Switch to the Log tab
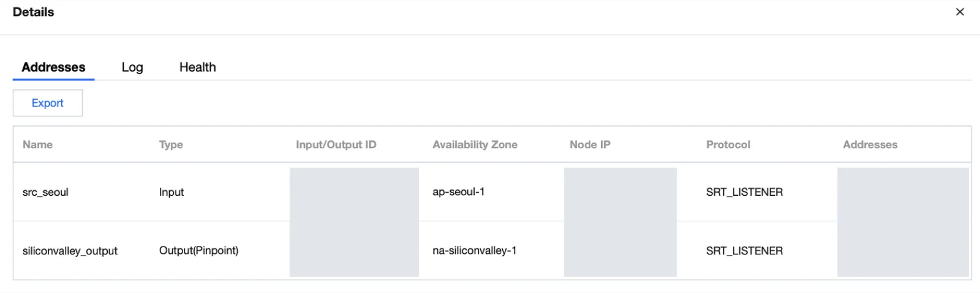The image size is (980, 293). pos(132,67)
